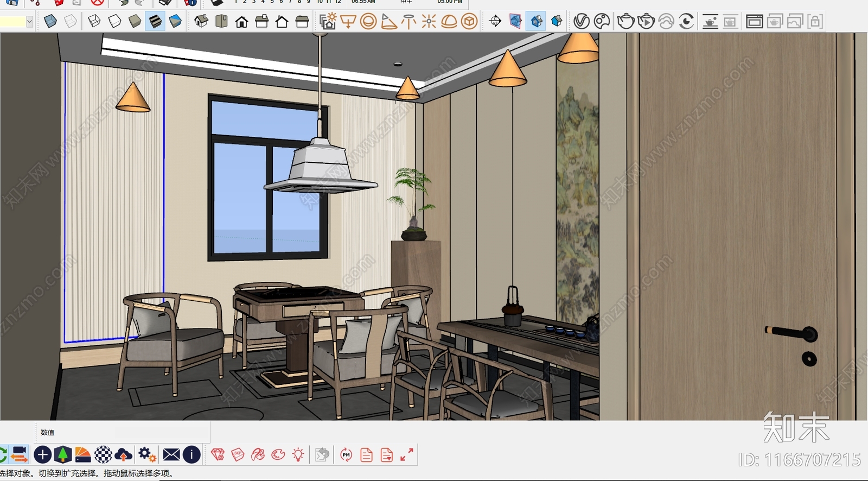Start V-Ray render teapot
Image resolution: width=868 pixels, height=481 pixels.
click(626, 21)
